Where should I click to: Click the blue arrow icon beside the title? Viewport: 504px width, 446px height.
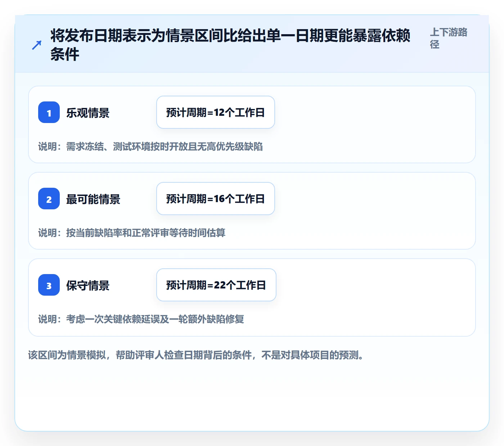(x=37, y=45)
